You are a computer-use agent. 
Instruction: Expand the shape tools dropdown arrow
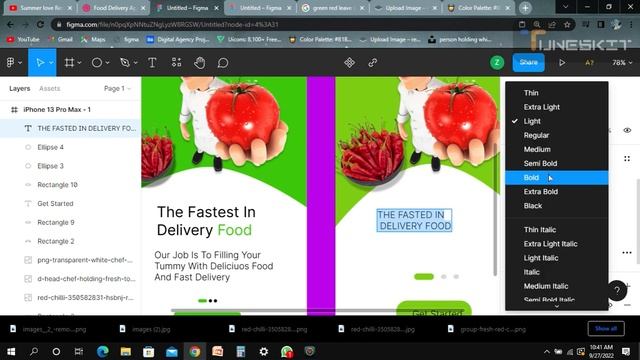[x=107, y=63]
